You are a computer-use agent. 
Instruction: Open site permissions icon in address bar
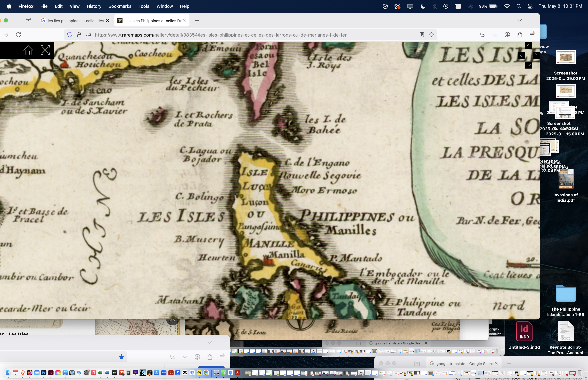pyautogui.click(x=89, y=35)
